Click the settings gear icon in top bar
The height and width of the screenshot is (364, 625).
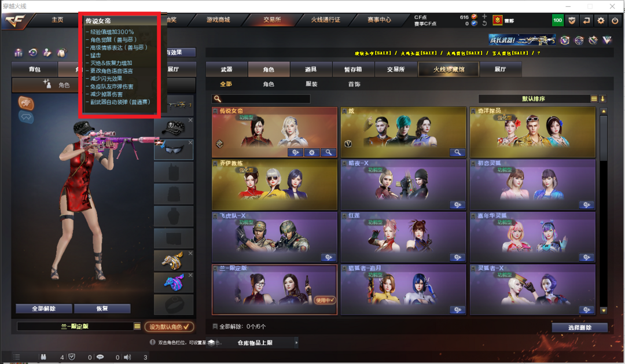(601, 20)
